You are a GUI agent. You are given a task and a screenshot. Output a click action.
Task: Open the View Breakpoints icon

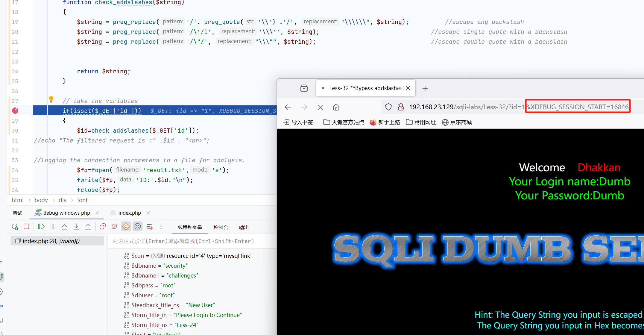pyautogui.click(x=103, y=227)
